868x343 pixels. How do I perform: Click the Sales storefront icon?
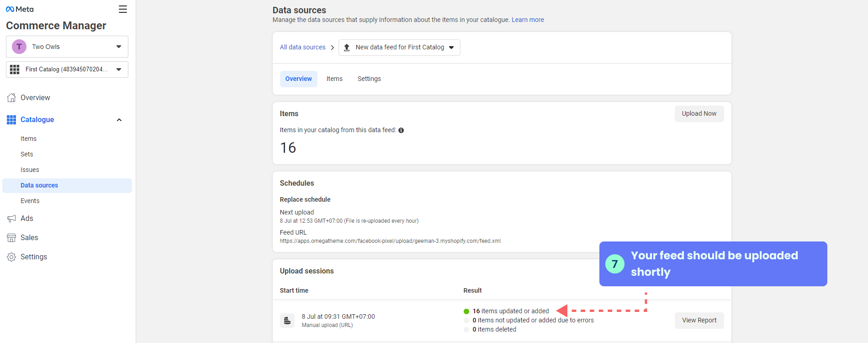[11, 238]
